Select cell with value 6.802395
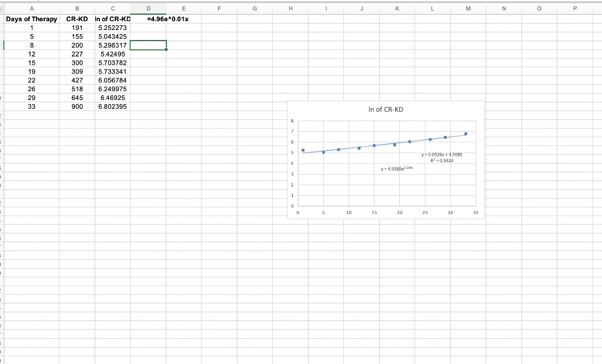The width and height of the screenshot is (602, 364). [x=112, y=106]
